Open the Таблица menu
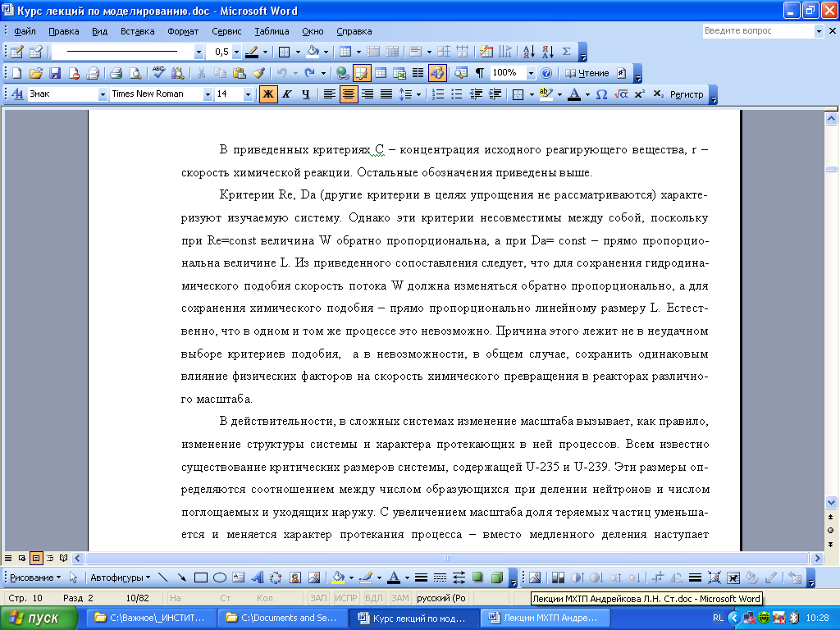 [x=272, y=31]
